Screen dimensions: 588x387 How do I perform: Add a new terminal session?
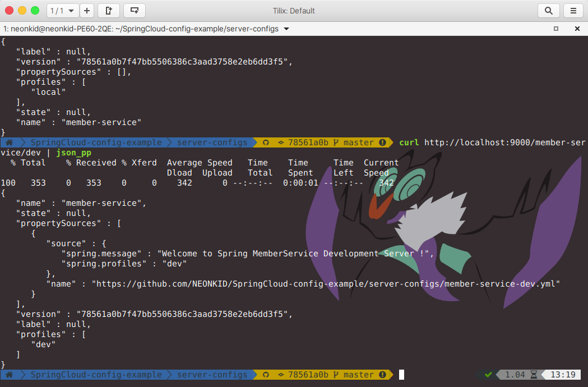pyautogui.click(x=87, y=11)
